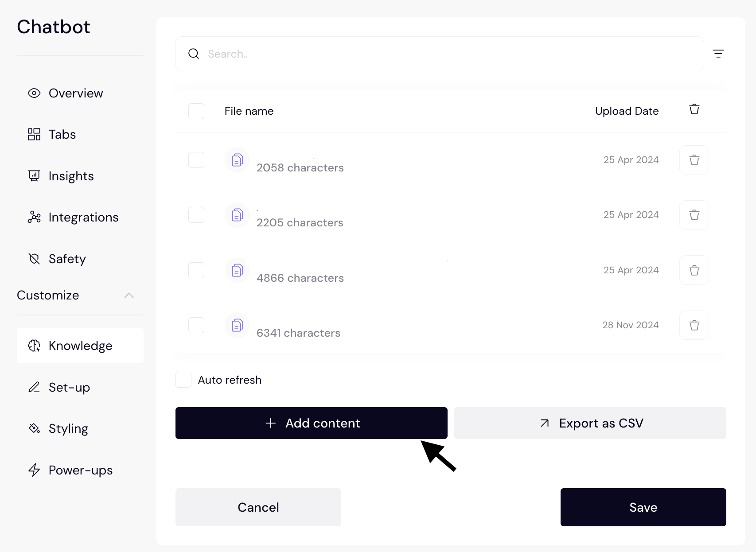Open the Safety settings

point(80,259)
